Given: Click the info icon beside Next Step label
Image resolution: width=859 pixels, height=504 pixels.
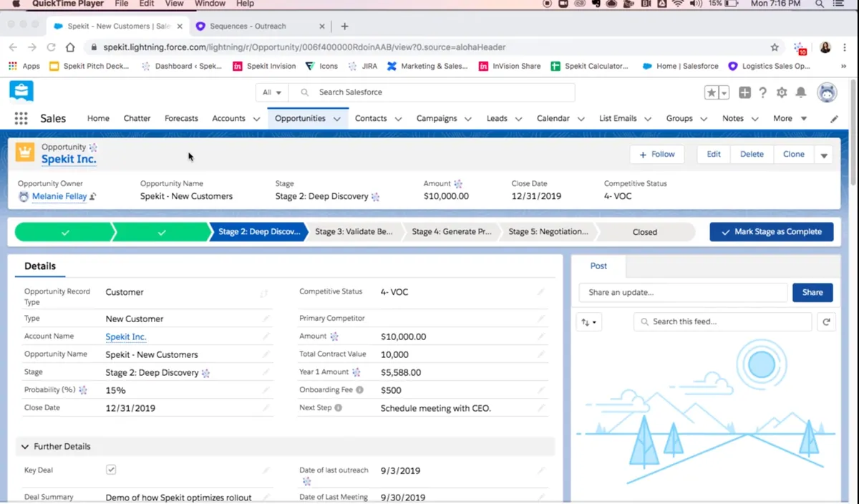Looking at the screenshot, I should (x=339, y=408).
